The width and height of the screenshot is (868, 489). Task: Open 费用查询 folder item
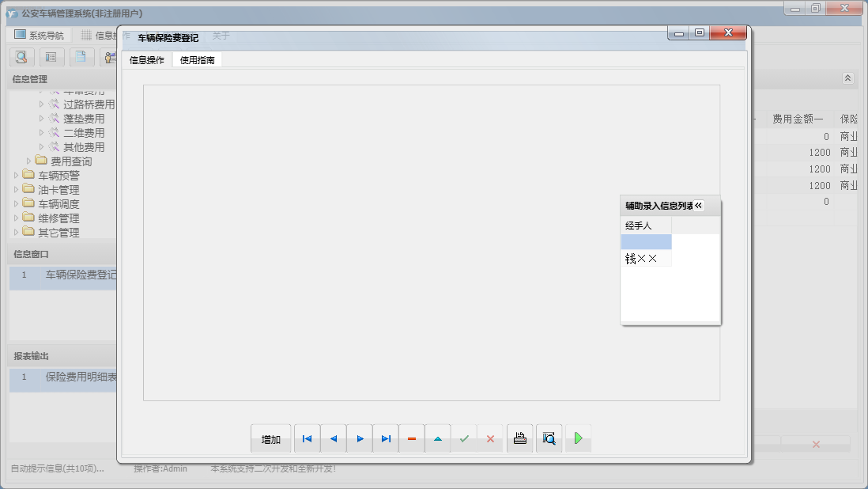71,161
